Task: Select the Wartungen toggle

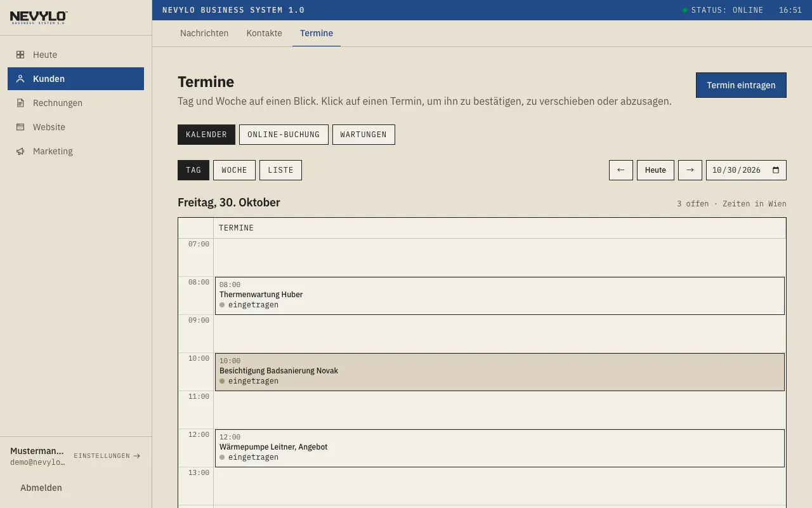Action: (x=363, y=135)
